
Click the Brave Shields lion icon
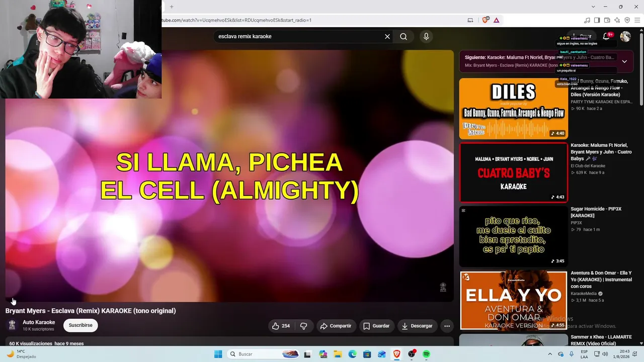[486, 20]
